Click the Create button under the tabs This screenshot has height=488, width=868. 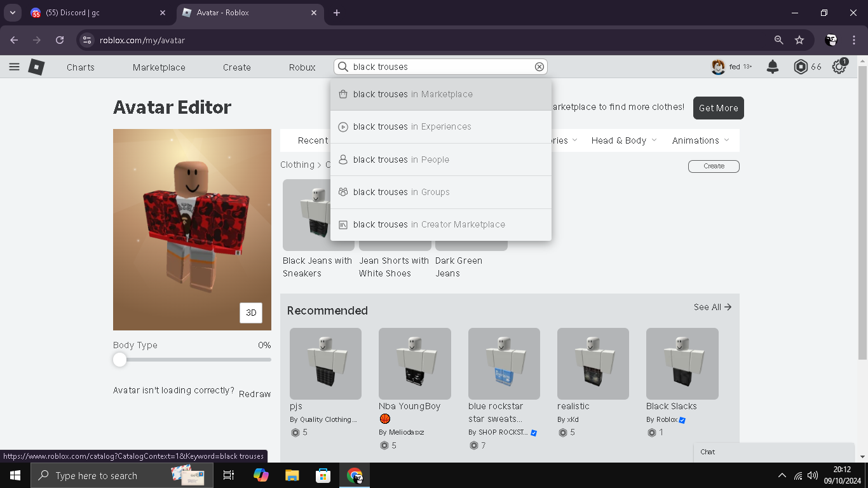(x=714, y=166)
